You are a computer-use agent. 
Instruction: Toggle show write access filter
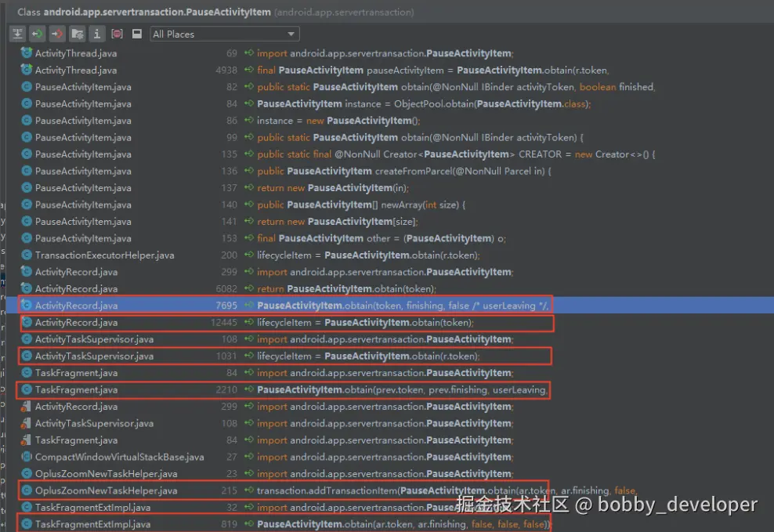[57, 34]
